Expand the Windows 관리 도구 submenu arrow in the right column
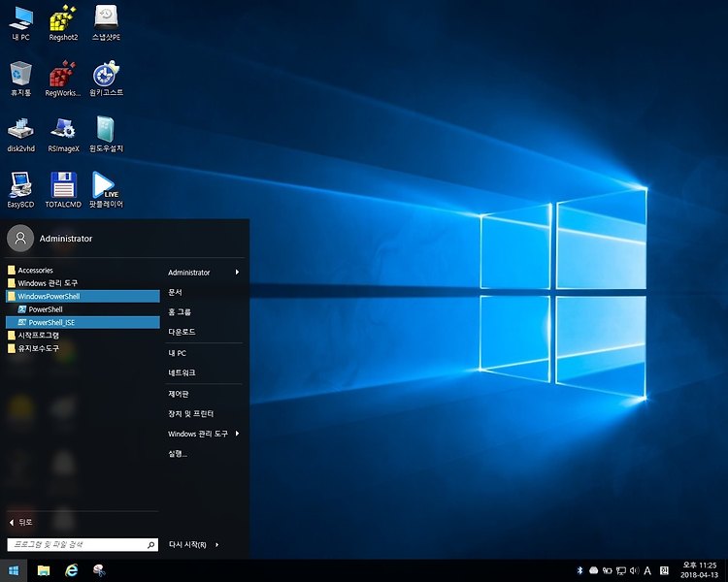Image resolution: width=728 pixels, height=582 pixels. point(237,434)
